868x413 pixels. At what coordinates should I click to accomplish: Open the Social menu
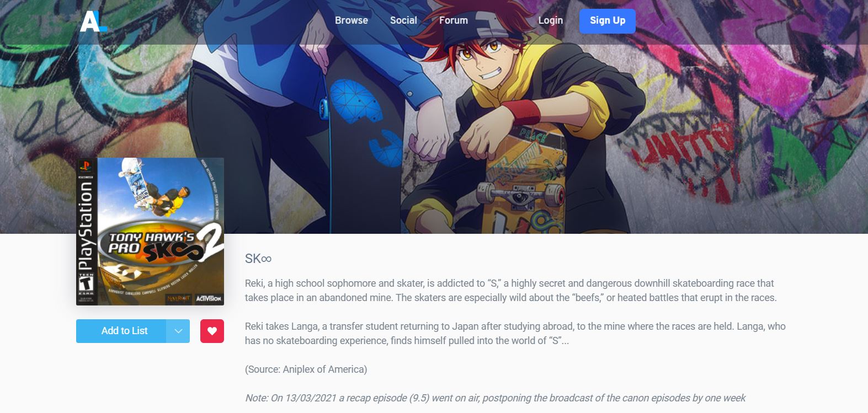coord(403,20)
